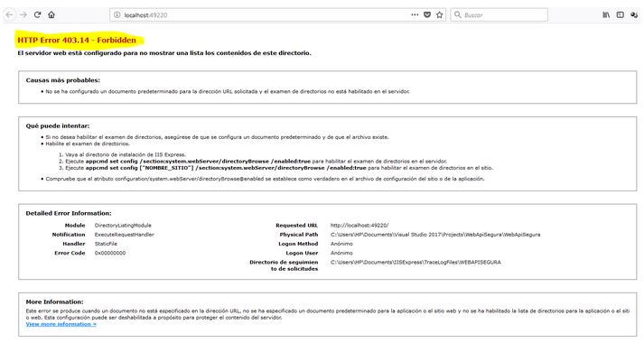Click the HTTP Error 403.14 heading
644x343 pixels.
click(x=77, y=41)
